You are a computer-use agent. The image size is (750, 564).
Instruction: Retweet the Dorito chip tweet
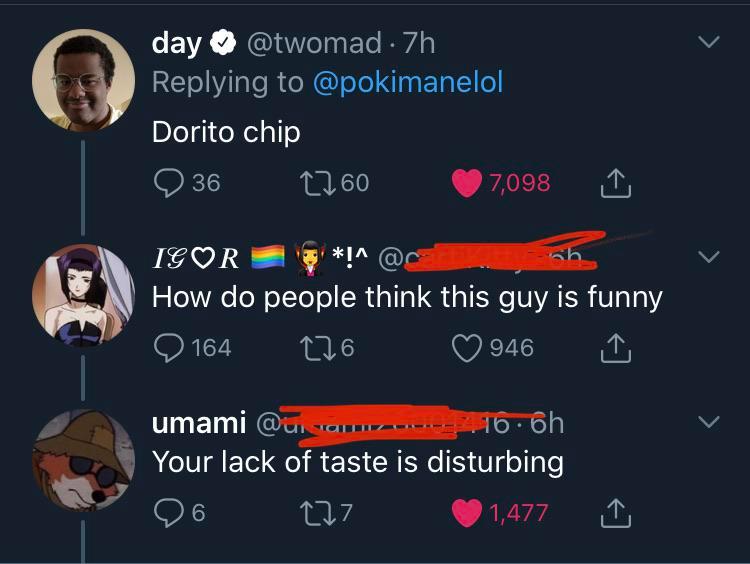tap(315, 183)
